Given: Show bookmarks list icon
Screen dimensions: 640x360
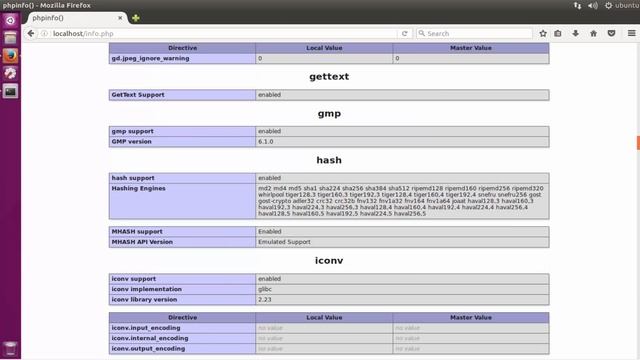Looking at the screenshot, I should 558,33.
